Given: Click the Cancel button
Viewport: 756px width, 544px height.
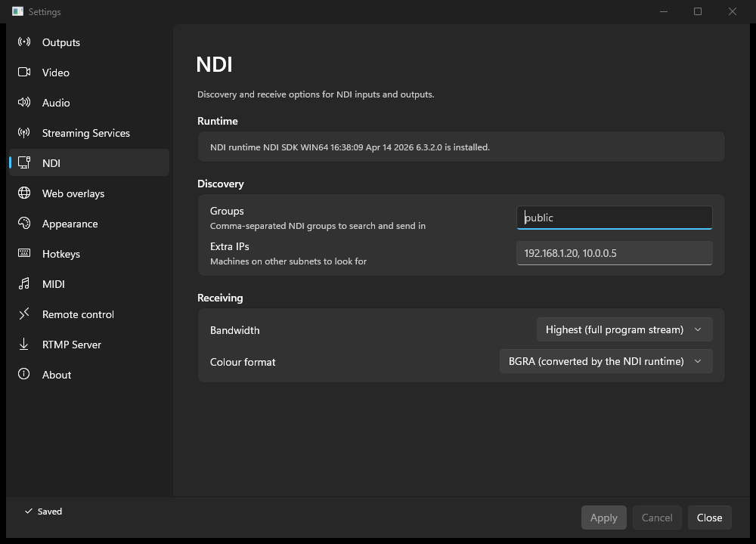Looking at the screenshot, I should [657, 518].
